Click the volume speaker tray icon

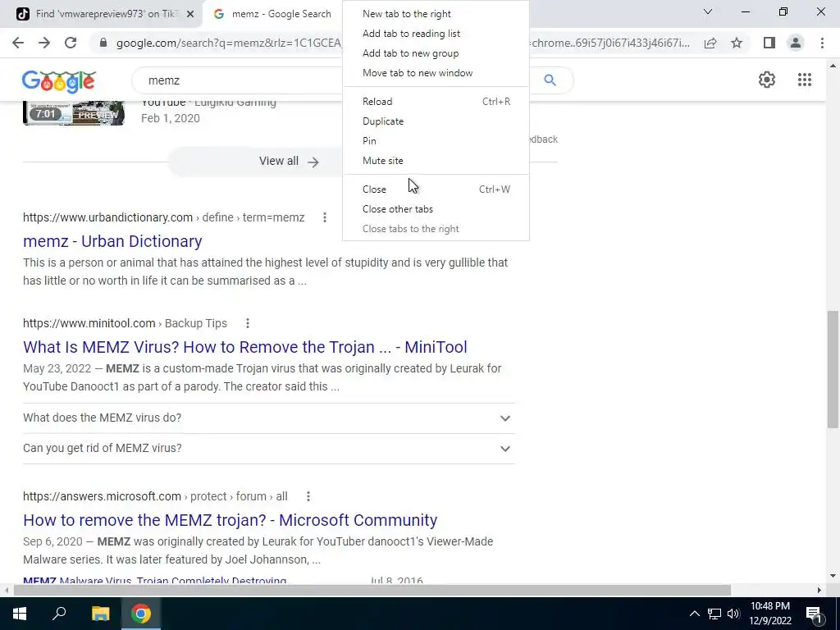point(733,614)
